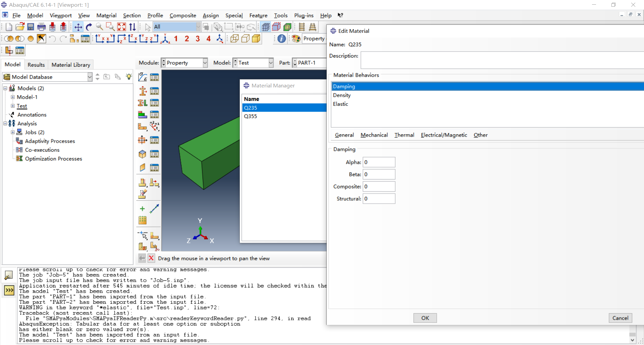Select Q355 in the Material Manager
The width and height of the screenshot is (644, 345).
[251, 116]
